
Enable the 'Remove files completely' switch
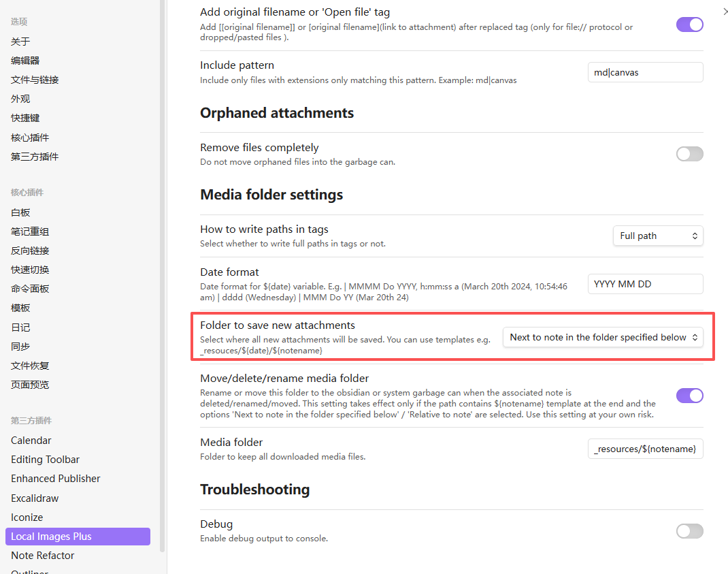tap(689, 154)
